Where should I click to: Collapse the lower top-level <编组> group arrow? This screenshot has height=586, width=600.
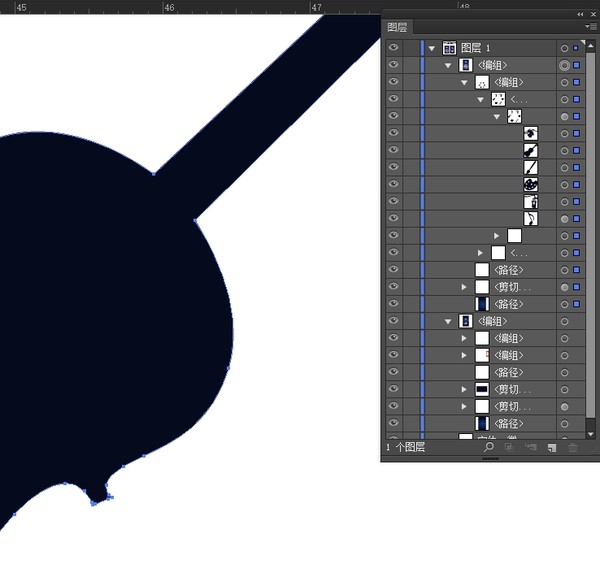click(448, 322)
